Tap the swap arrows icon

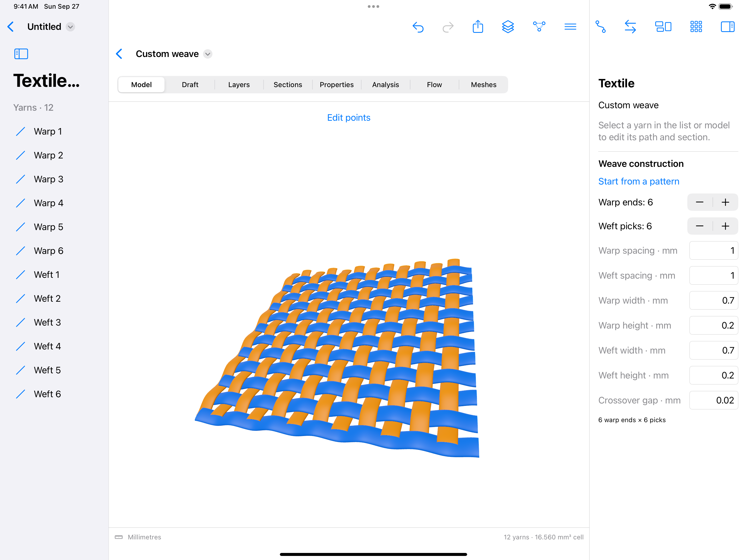630,27
